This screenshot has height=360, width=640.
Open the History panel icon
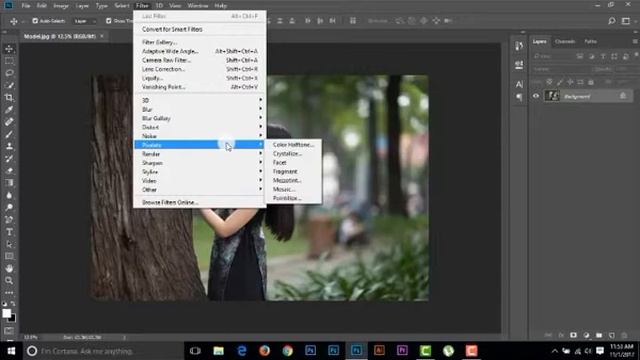(x=519, y=46)
